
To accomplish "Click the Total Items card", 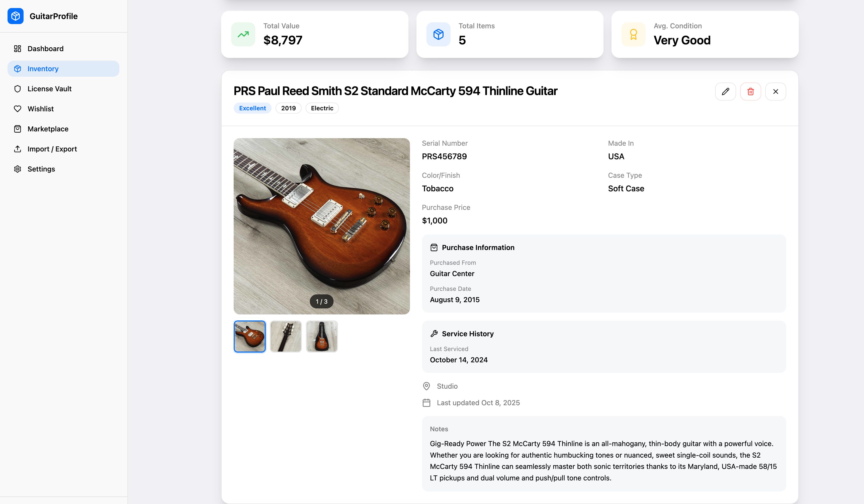I will tap(510, 34).
